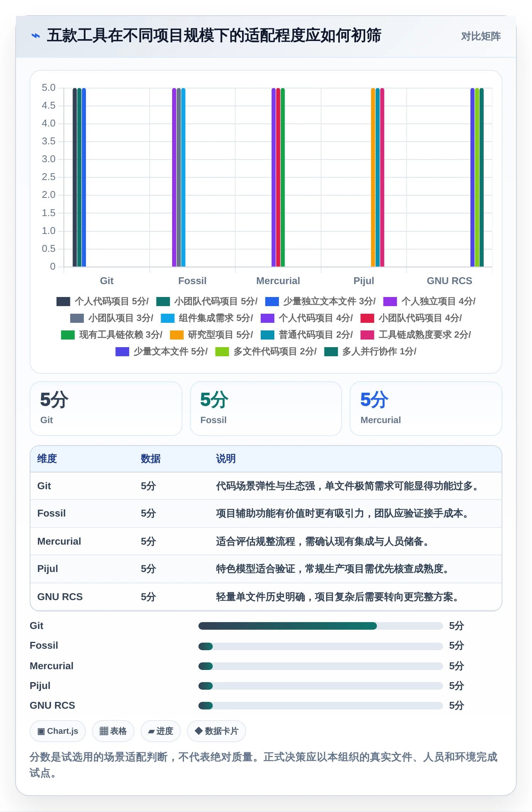This screenshot has height=812, width=532.
Task: Click the lightning icon beside the title
Action: coord(36,36)
